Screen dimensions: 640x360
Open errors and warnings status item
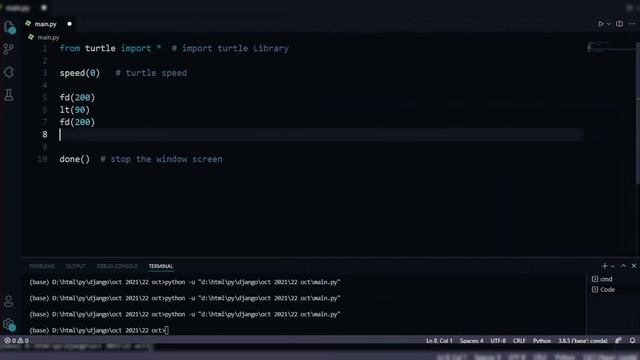(x=16, y=340)
